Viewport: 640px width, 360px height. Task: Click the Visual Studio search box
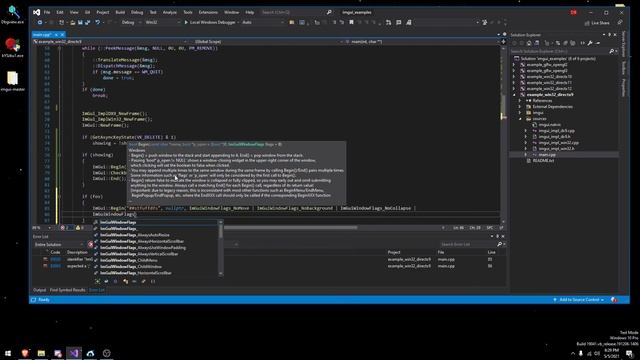pyautogui.click(x=296, y=12)
